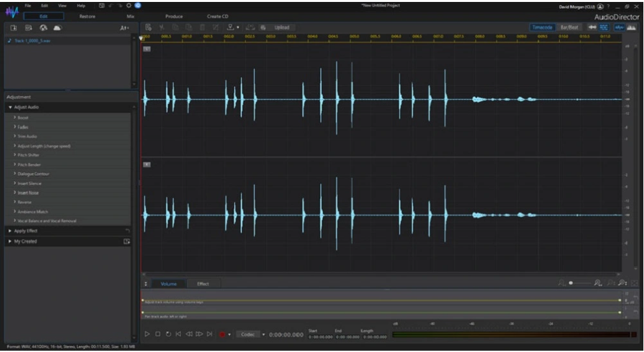Click the Crop icon in edit toolbar
The height and width of the screenshot is (352, 644).
[215, 27]
